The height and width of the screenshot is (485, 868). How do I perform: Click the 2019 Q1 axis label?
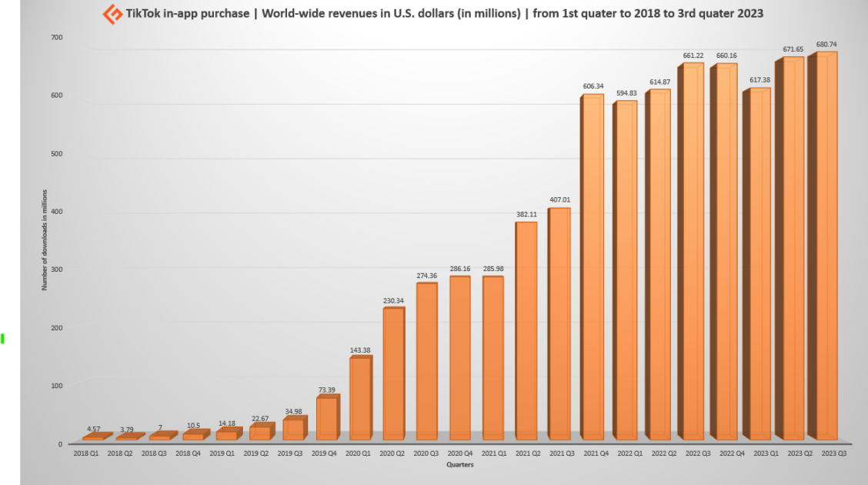tap(222, 453)
